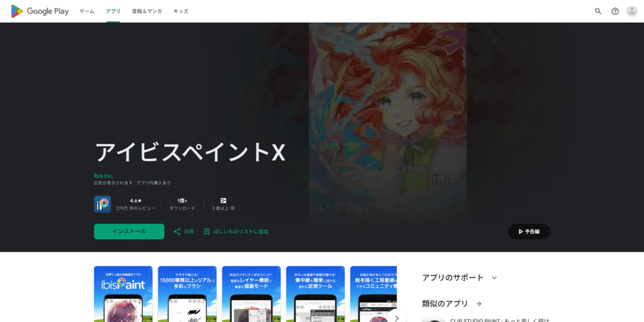This screenshot has height=322, width=644.
Task: Click the 4.6★ rating value
Action: (136, 201)
